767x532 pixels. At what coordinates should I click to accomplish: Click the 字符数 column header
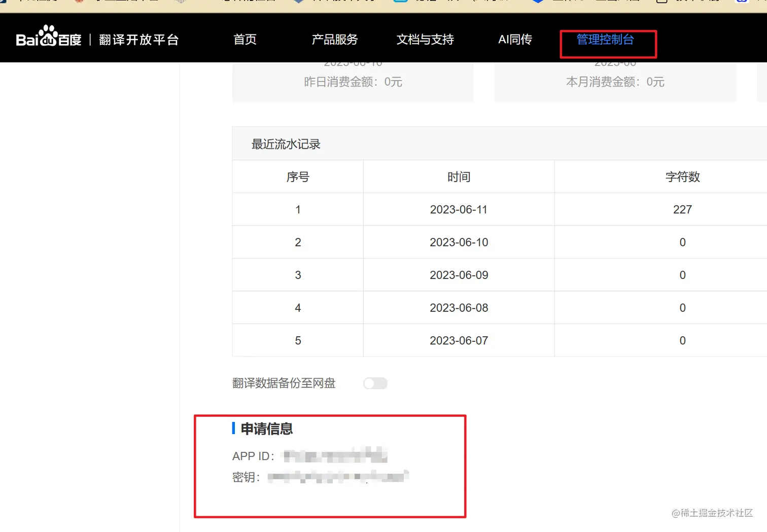point(683,177)
